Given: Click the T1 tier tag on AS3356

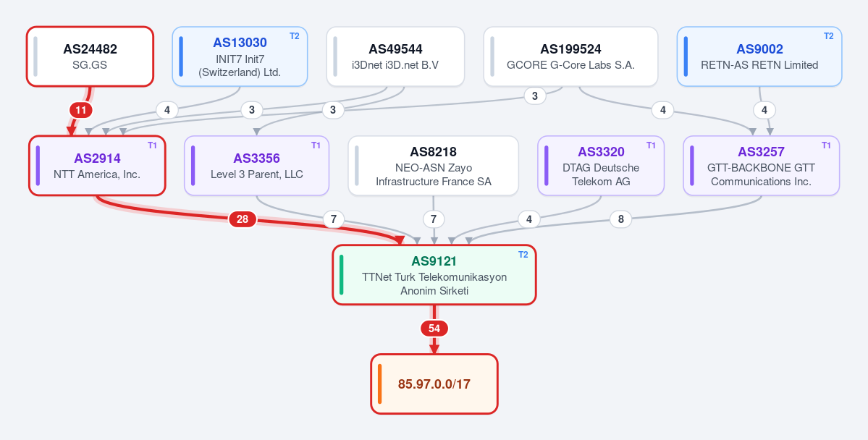Looking at the screenshot, I should pos(316,145).
